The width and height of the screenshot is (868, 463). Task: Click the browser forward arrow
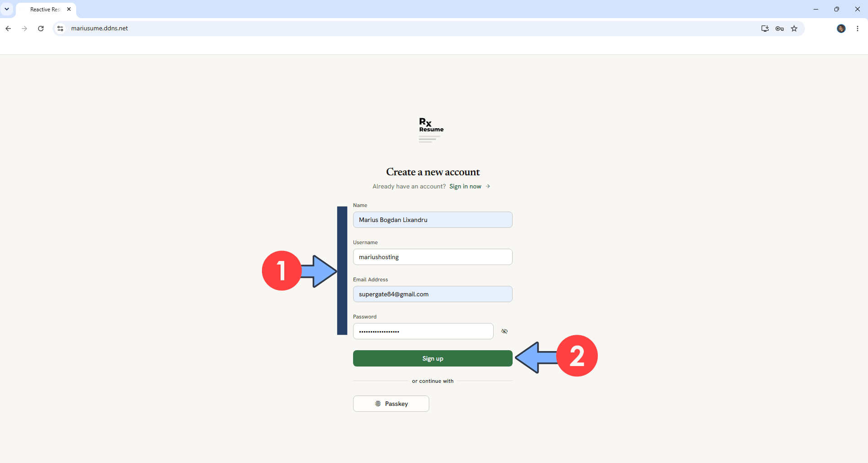tap(24, 29)
